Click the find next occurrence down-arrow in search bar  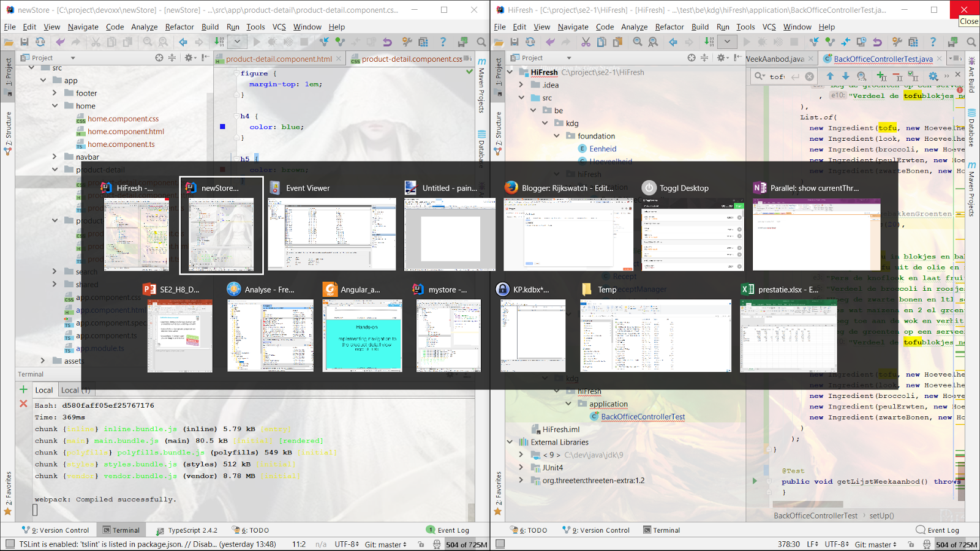coord(846,77)
